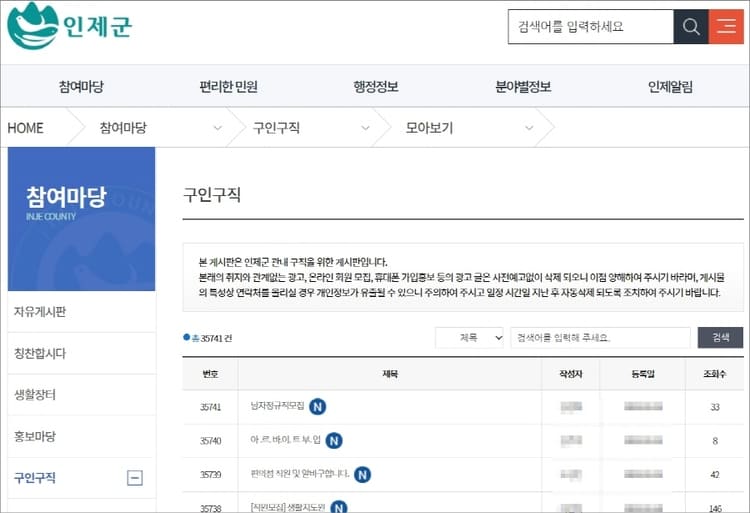Click the N new badge on post 35739
The width and height of the screenshot is (750, 513).
coord(363,474)
